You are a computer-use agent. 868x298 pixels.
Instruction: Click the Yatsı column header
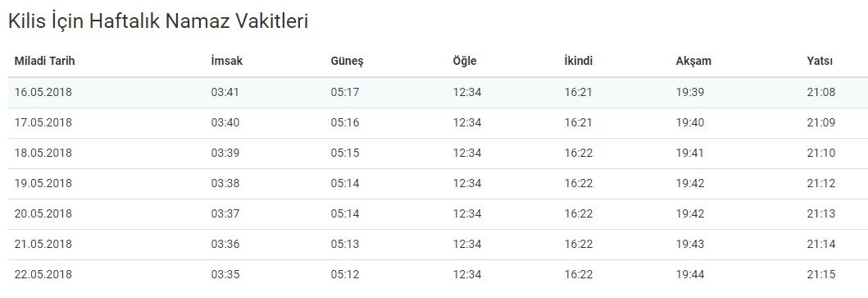pyautogui.click(x=820, y=61)
